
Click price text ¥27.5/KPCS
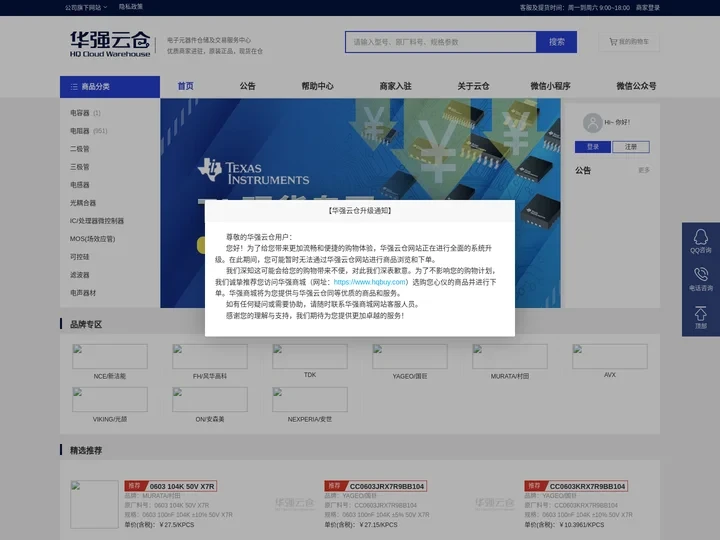pyautogui.click(x=177, y=525)
